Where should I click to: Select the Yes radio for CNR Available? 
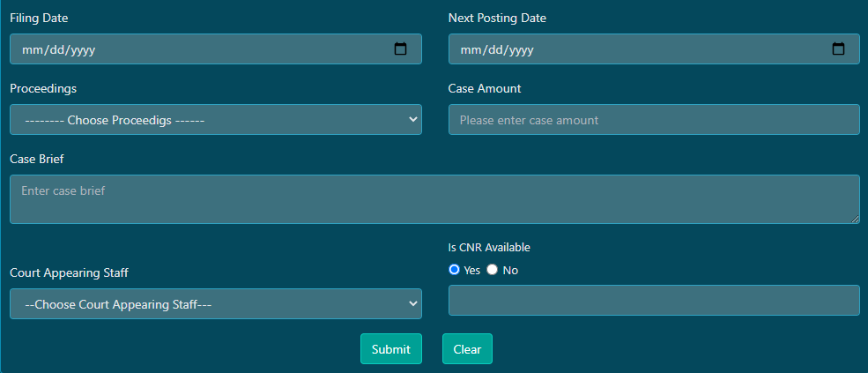tap(455, 270)
